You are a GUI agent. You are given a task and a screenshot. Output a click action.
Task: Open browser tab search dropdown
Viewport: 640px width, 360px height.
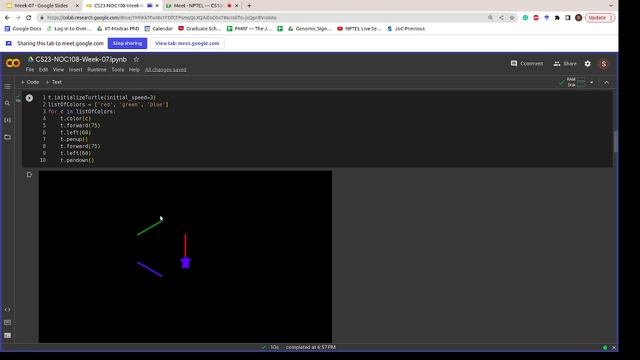pyautogui.click(x=611, y=6)
